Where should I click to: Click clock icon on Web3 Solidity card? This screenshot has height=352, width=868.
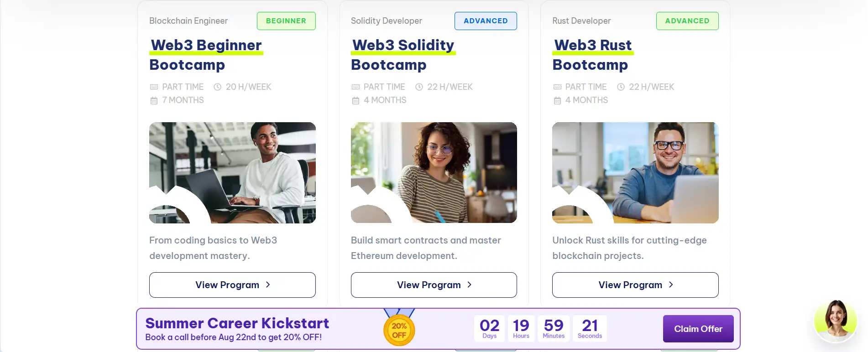pos(419,87)
